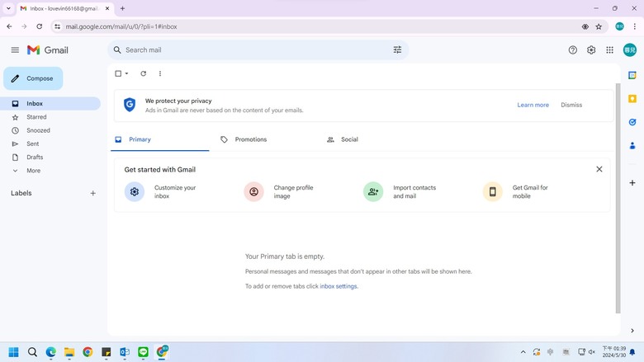
Task: Click the inbox settings link
Action: [339, 286]
